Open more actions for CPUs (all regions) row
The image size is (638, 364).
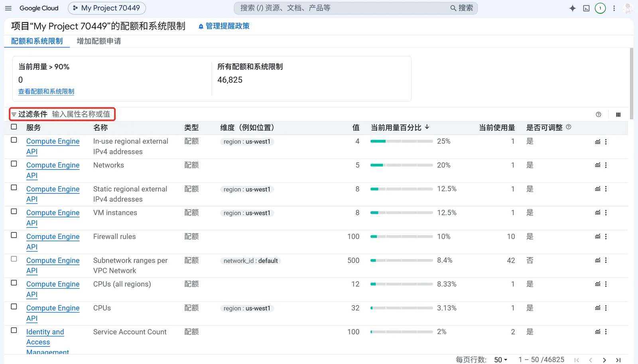tap(606, 284)
